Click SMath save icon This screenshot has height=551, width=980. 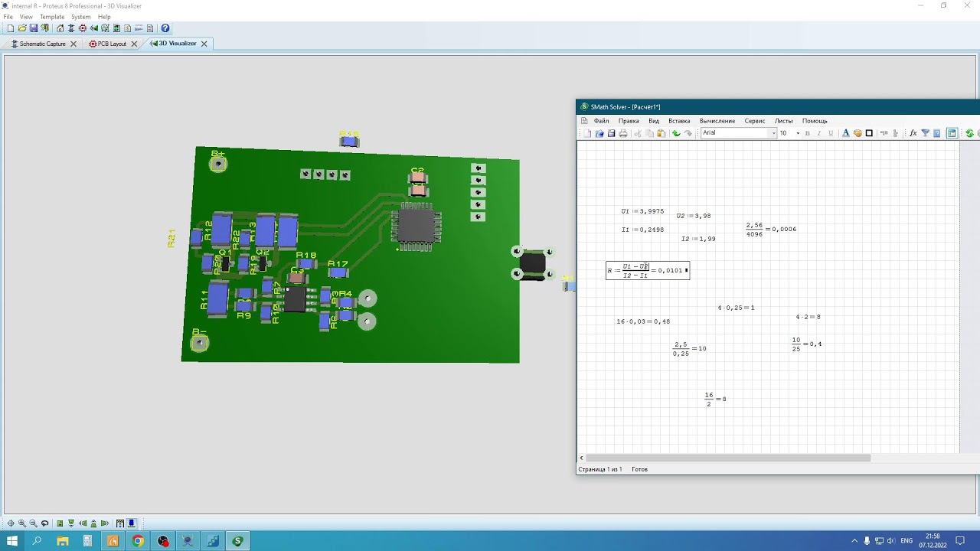(x=611, y=133)
